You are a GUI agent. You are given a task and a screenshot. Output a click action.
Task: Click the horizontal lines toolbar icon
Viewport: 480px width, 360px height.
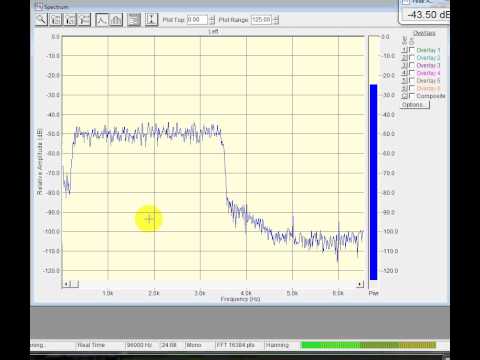134,20
